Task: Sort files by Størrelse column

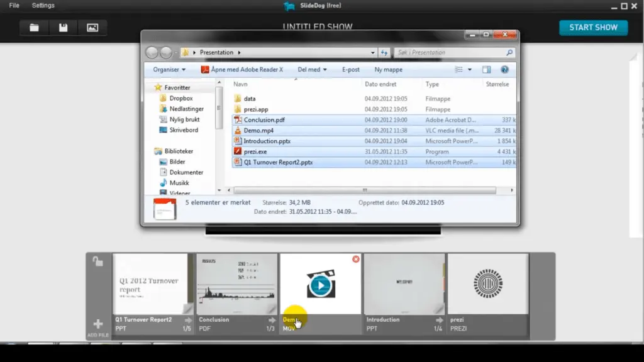Action: tap(499, 84)
